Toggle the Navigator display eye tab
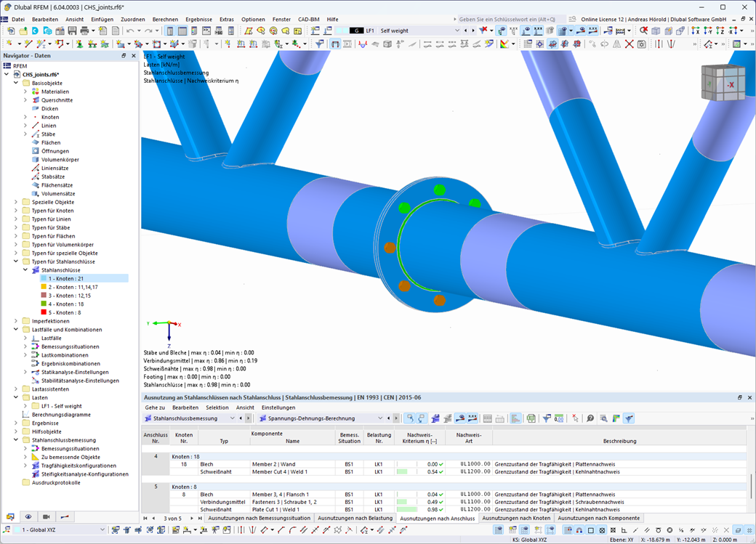756x544 pixels. tap(28, 516)
